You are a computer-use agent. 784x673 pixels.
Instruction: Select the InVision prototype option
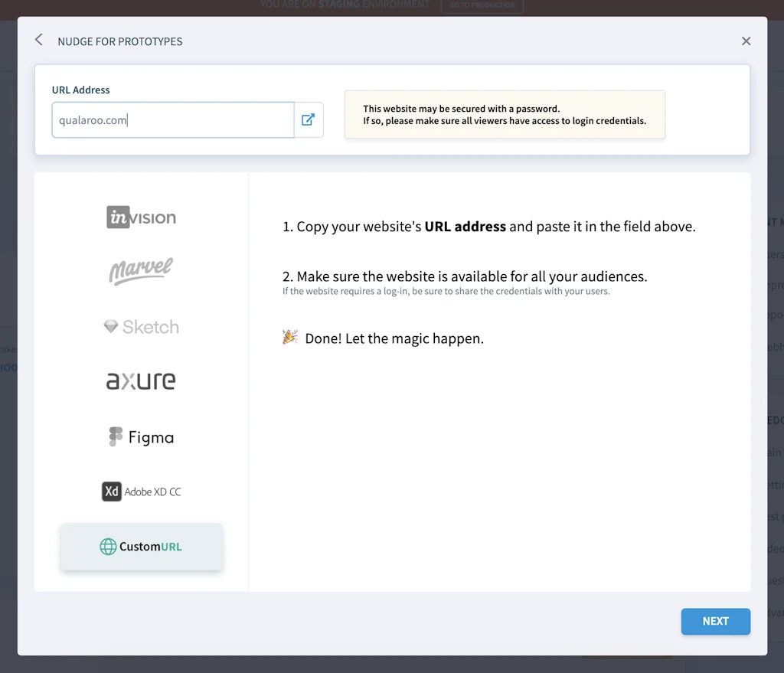(141, 217)
